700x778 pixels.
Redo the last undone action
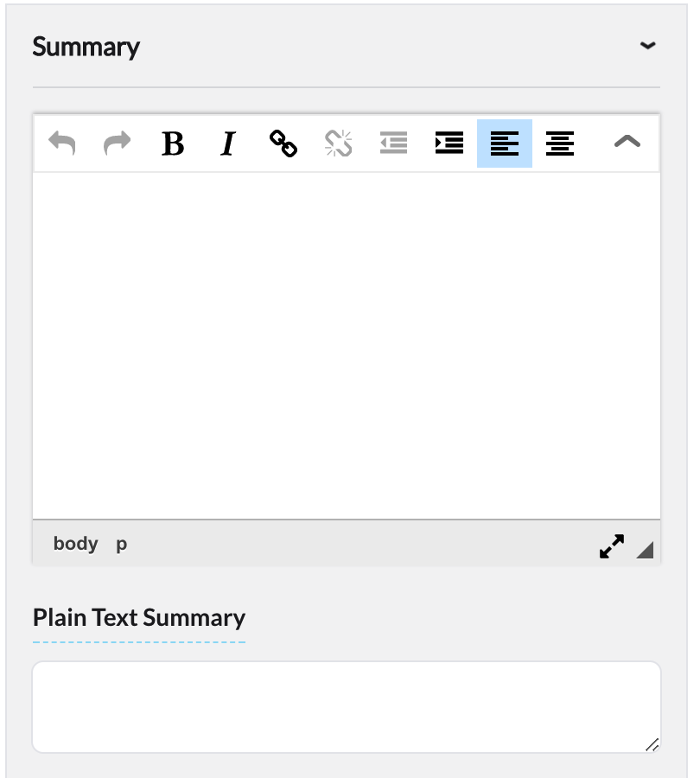[x=118, y=143]
